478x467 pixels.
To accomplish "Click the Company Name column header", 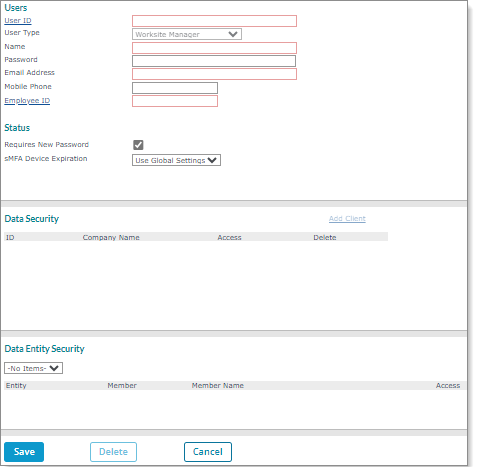I will 111,237.
